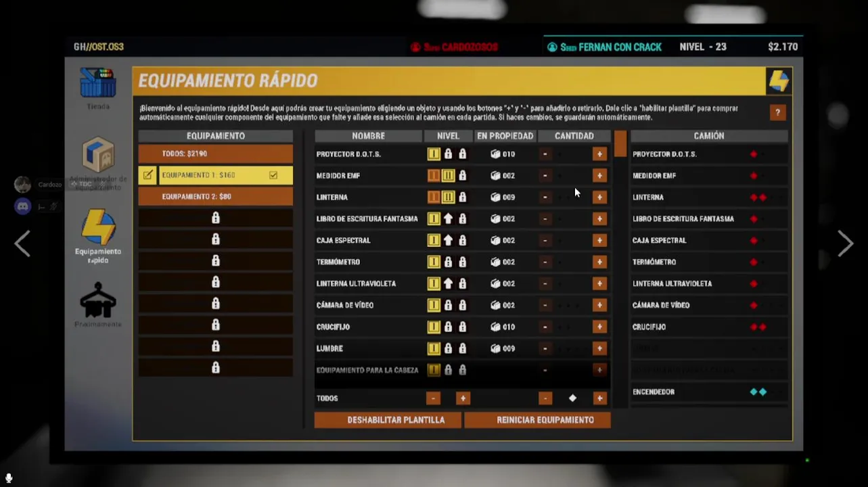Select level I for Linterna

(434, 198)
